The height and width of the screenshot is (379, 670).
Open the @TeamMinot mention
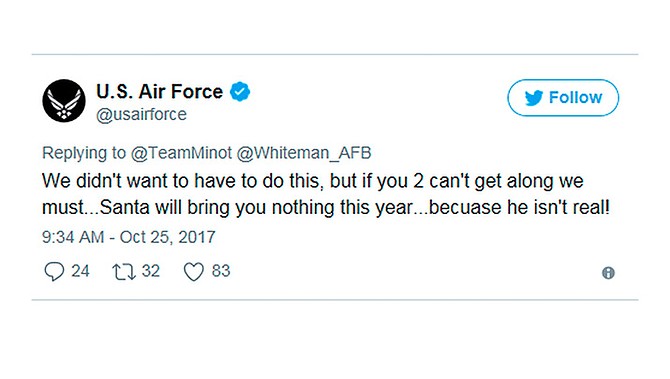pyautogui.click(x=181, y=153)
